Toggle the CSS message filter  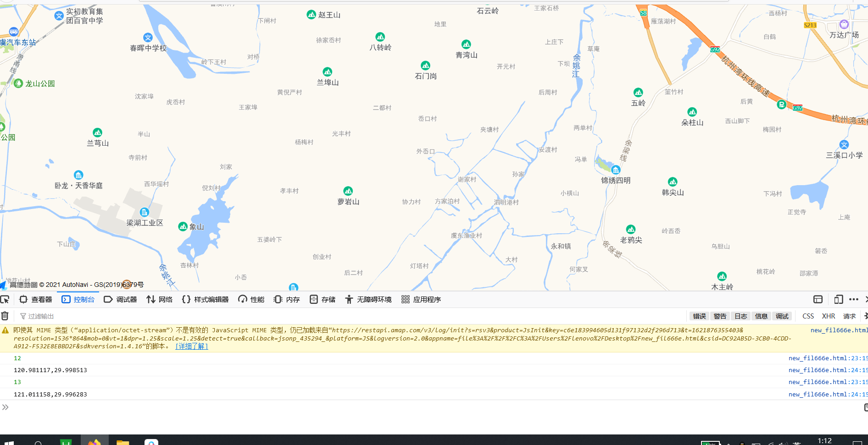coord(808,316)
